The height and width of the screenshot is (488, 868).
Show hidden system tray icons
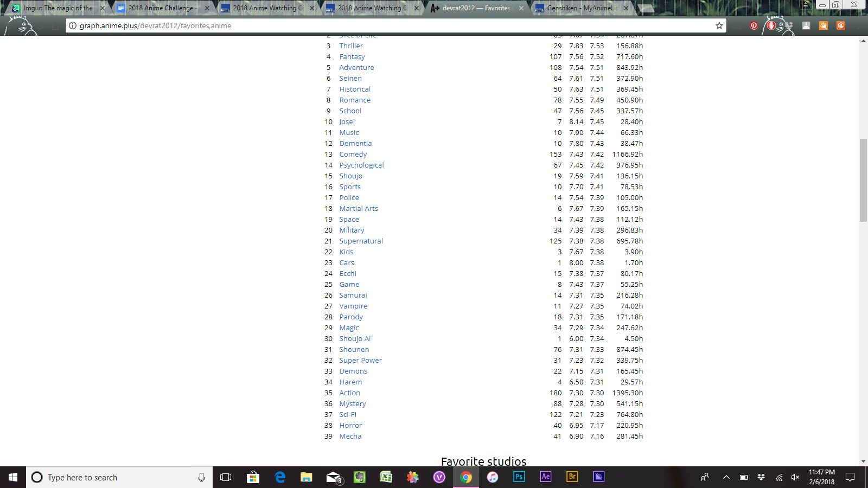[x=726, y=477]
